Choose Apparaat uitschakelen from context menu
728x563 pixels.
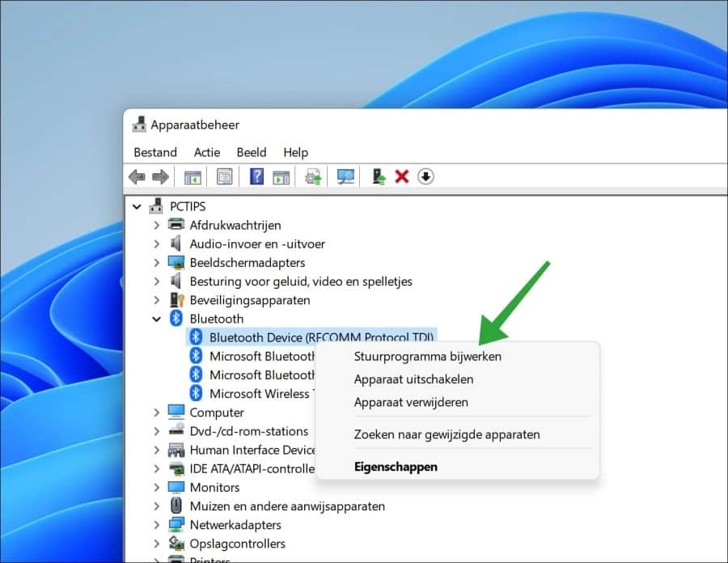[457, 379]
